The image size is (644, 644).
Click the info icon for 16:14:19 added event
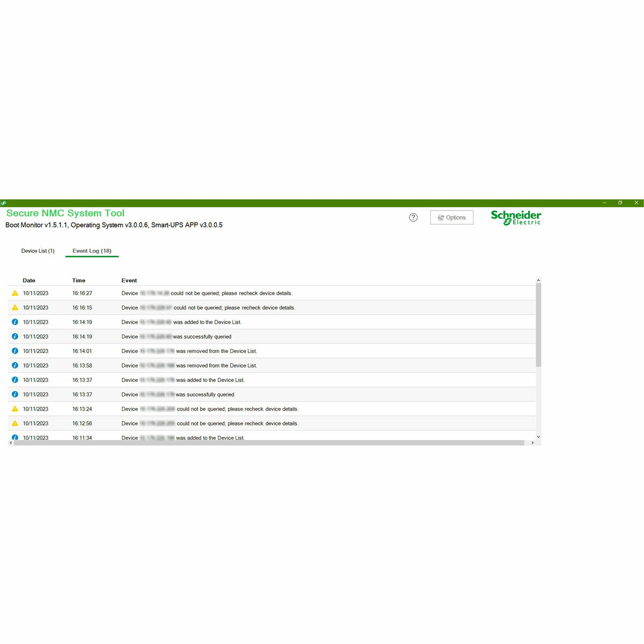coord(15,322)
